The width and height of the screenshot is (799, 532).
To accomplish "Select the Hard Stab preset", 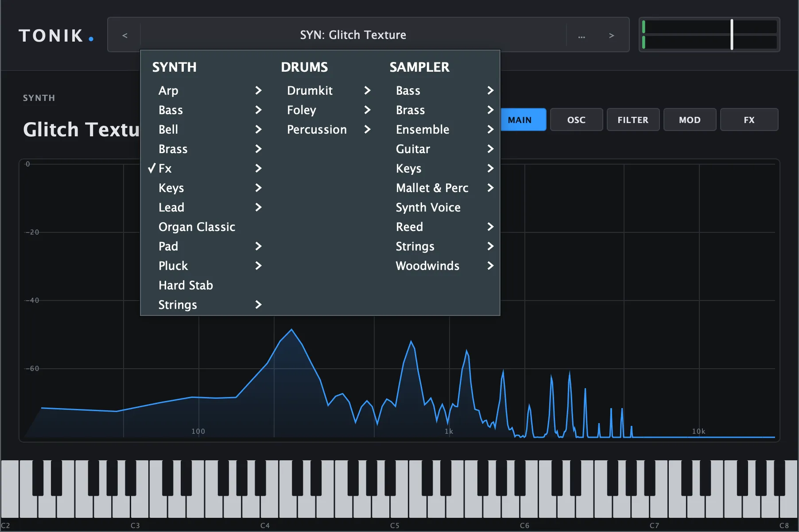I will coord(186,285).
